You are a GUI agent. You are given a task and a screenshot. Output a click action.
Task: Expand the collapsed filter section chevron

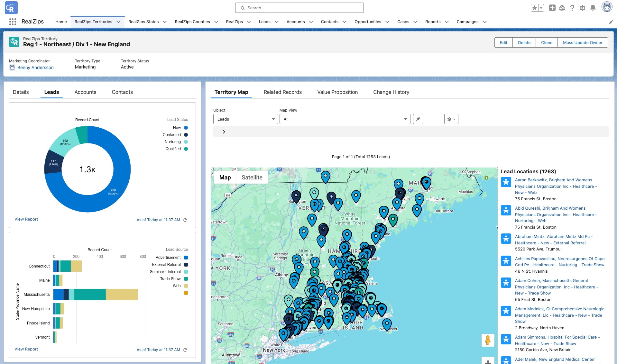(224, 132)
